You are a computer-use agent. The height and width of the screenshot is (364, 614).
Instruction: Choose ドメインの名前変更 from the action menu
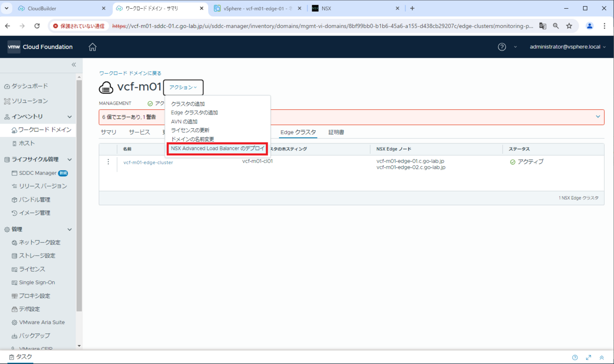pos(192,139)
